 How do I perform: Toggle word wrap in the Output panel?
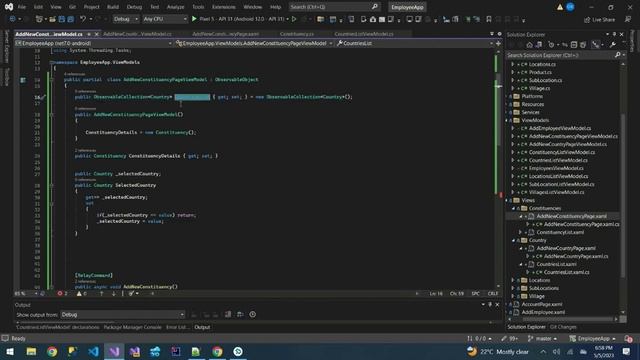240,314
